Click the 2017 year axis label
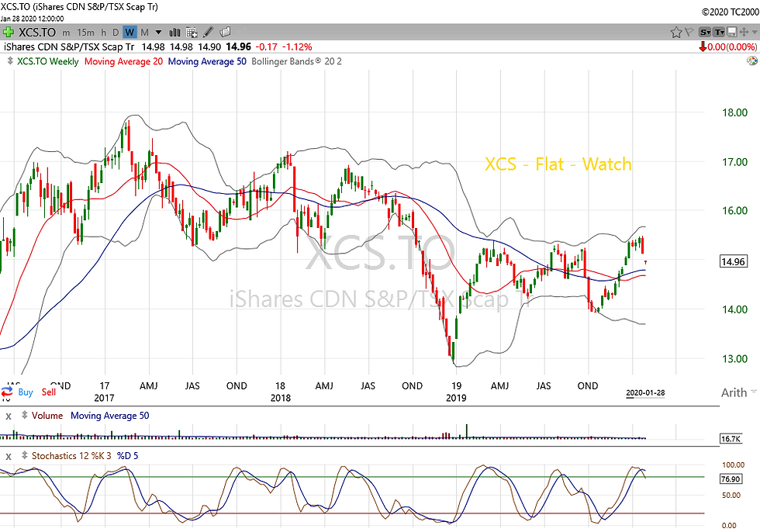760x532 pixels. click(104, 398)
